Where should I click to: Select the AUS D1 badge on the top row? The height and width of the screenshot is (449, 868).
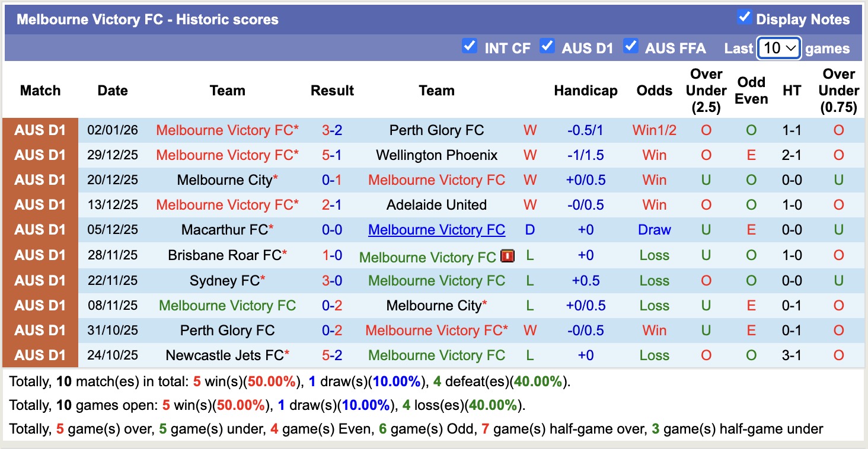point(42,130)
